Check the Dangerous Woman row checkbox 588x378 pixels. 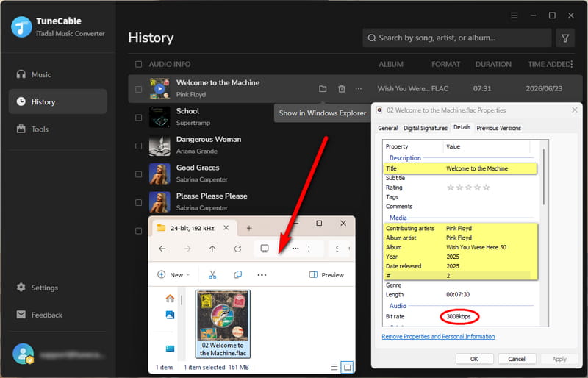138,146
